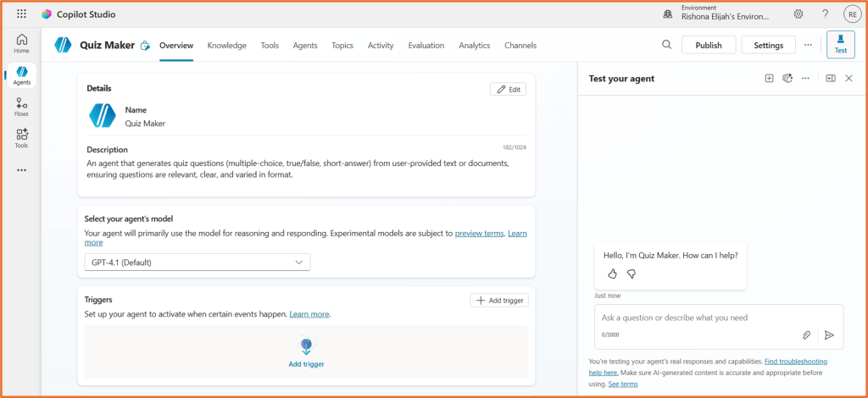Click the paperclip attach file icon
The image size is (868, 398).
click(x=807, y=335)
